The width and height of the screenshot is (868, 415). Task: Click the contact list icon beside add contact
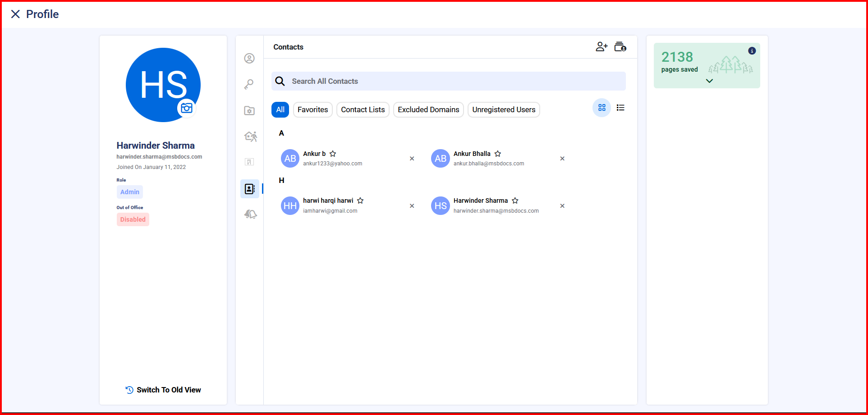620,47
